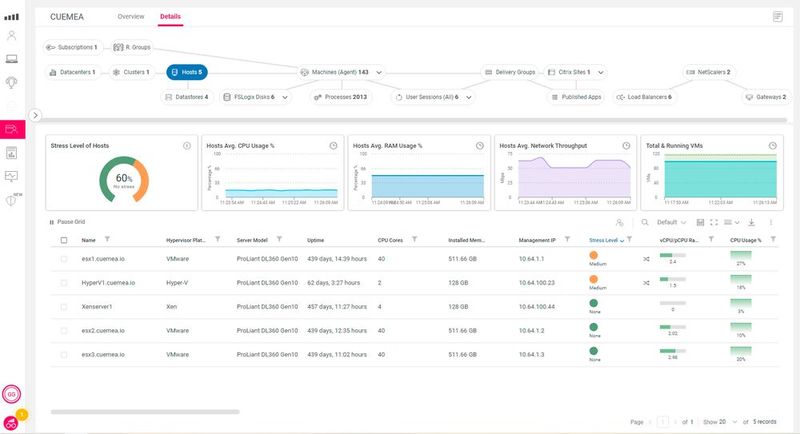This screenshot has height=434, width=800.
Task: Switch to the Overview tab
Action: 131,17
